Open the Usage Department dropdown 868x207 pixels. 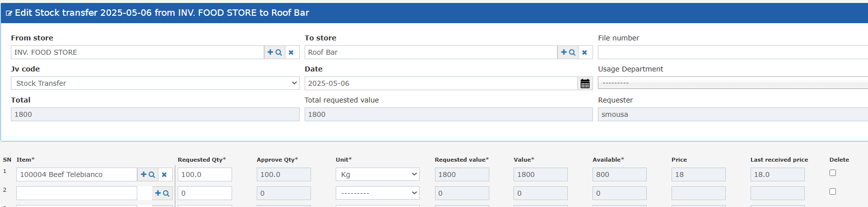tap(733, 83)
